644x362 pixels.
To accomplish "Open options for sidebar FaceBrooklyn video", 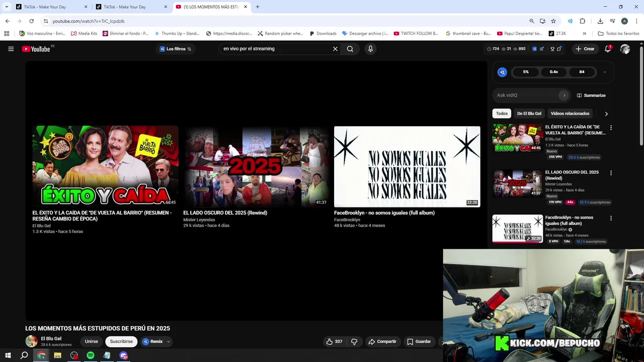I will 611,218.
